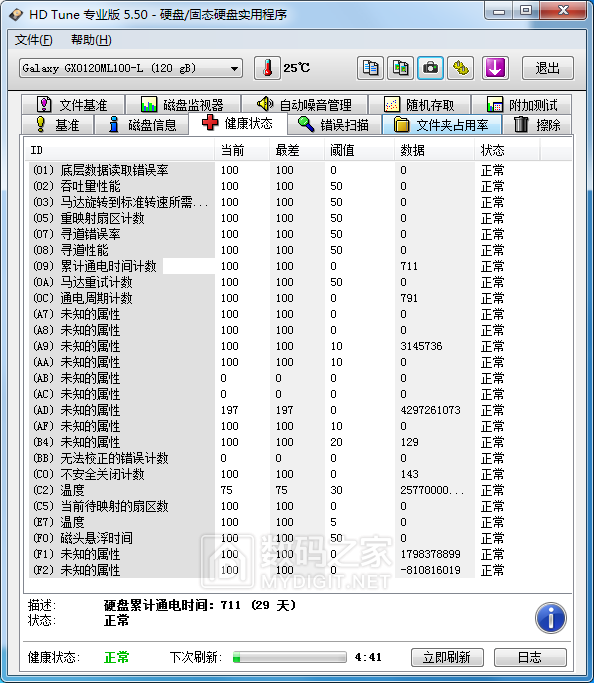594x683 pixels.
Task: Click data value 1798378899
Action: click(430, 554)
